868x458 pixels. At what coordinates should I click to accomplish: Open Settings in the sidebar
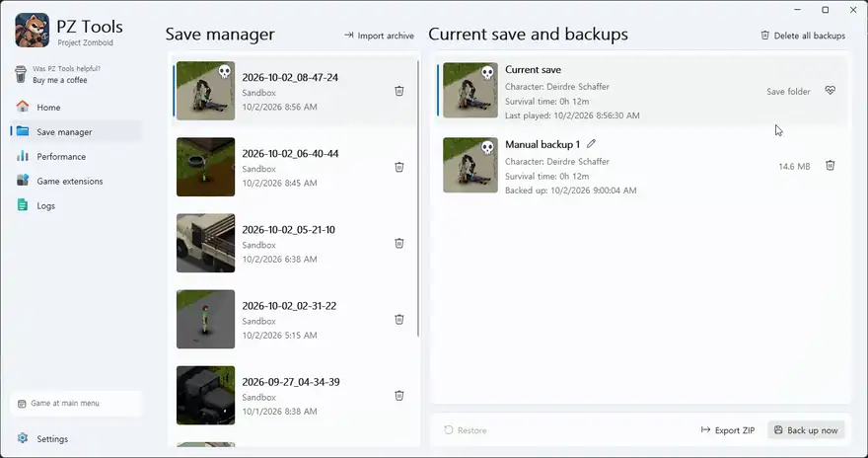[x=76, y=438]
